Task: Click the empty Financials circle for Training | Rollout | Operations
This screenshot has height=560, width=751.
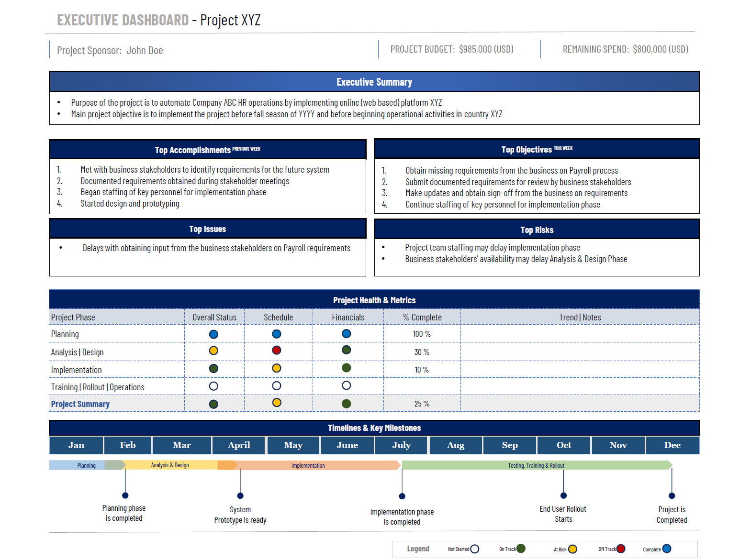Action: point(347,385)
